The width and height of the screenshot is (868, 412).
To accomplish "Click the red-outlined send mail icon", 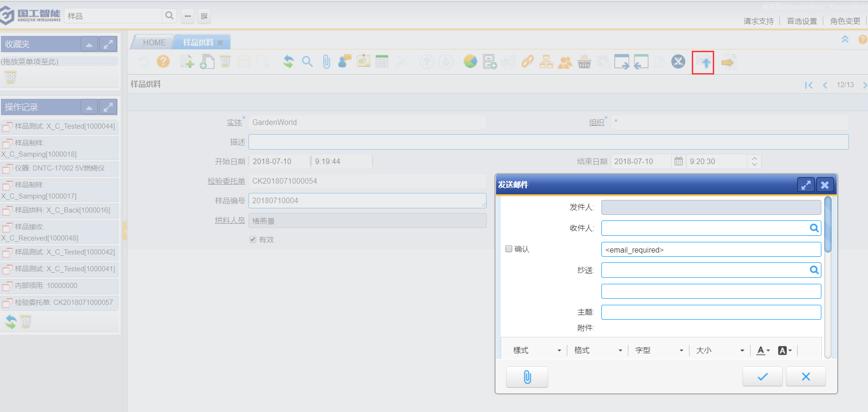I will point(703,62).
